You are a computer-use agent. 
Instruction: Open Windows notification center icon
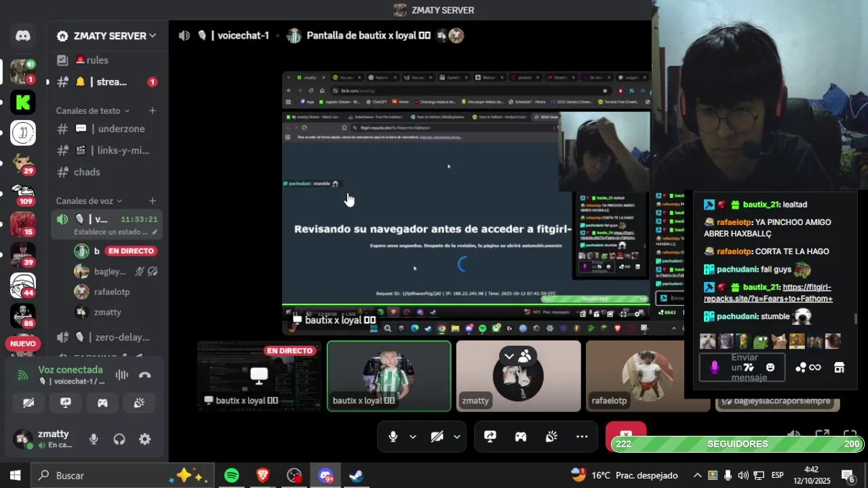tap(848, 476)
